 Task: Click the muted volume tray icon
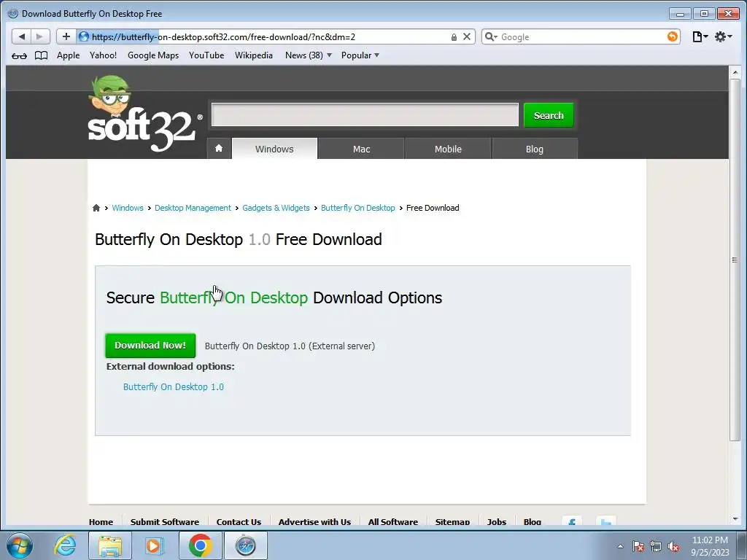pos(673,546)
